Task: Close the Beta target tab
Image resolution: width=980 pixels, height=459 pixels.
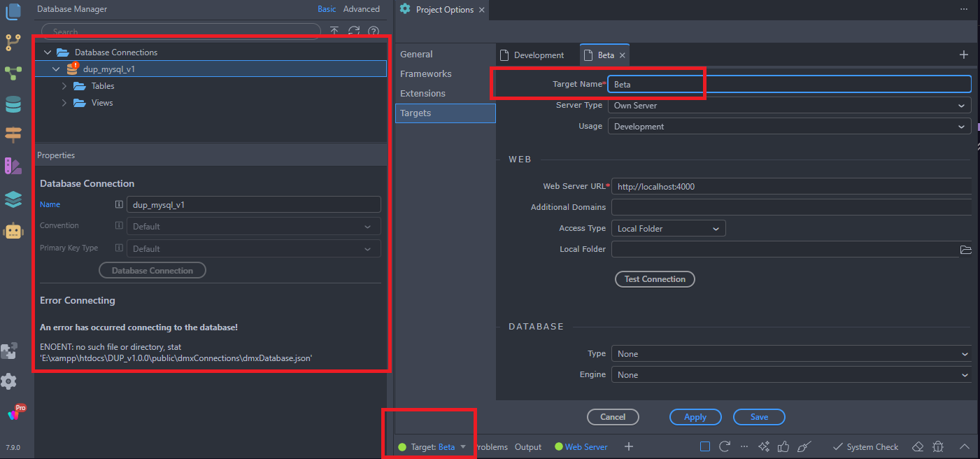Action: 623,55
